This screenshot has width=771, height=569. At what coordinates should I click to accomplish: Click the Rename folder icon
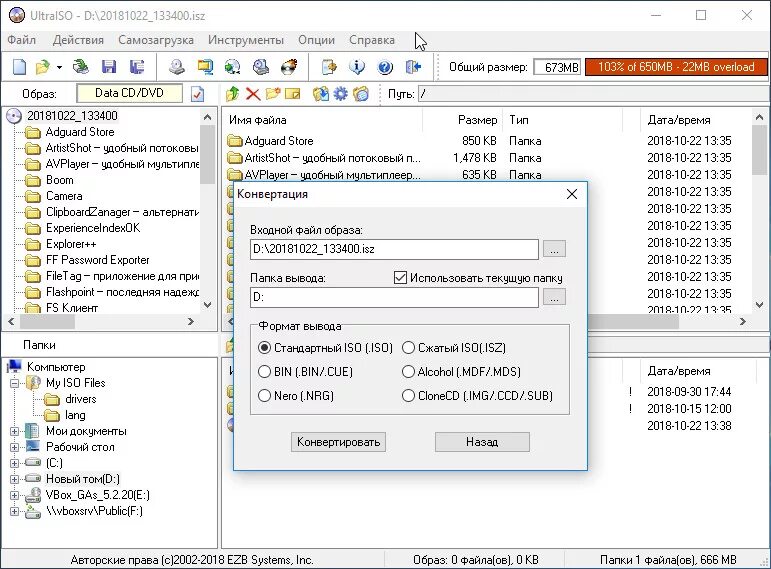click(293, 93)
